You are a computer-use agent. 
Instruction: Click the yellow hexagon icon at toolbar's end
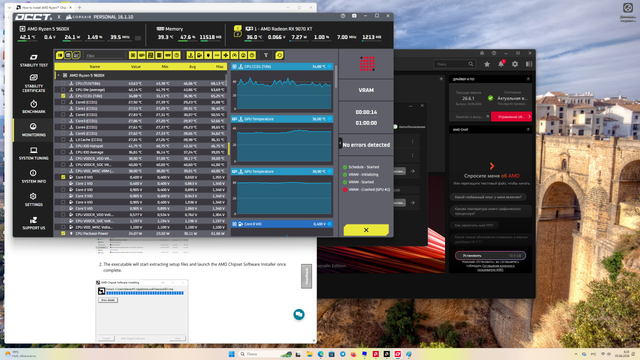coord(279,55)
